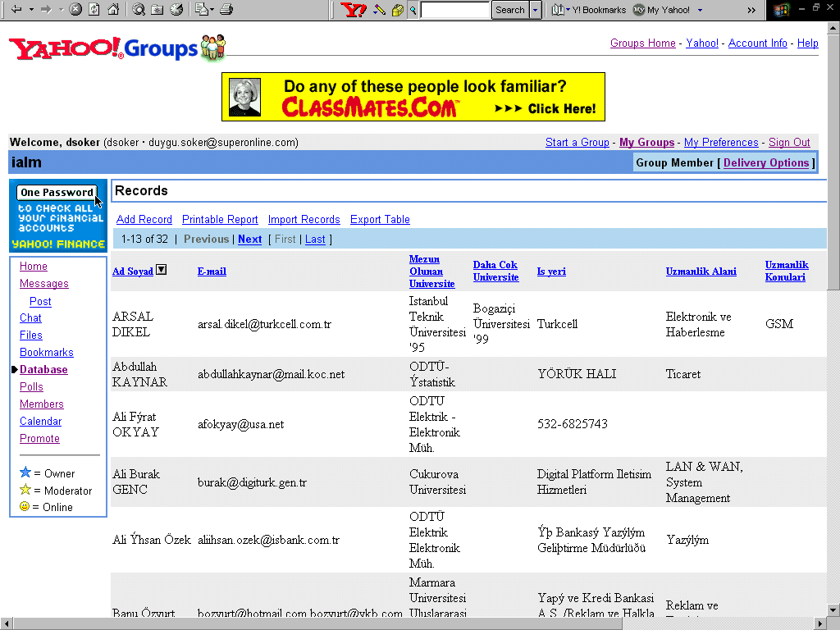Click the Classmates.com portrait photo

click(x=244, y=97)
